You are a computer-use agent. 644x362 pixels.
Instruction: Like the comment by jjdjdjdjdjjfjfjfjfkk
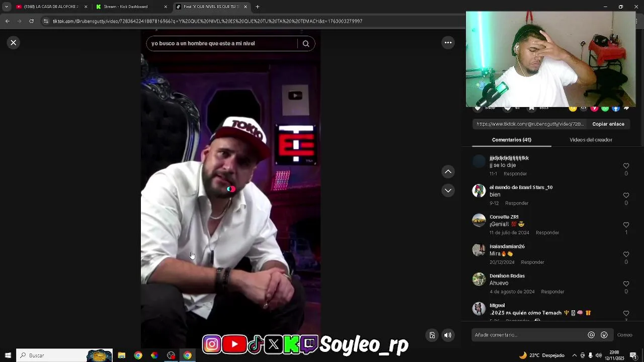pos(626,166)
